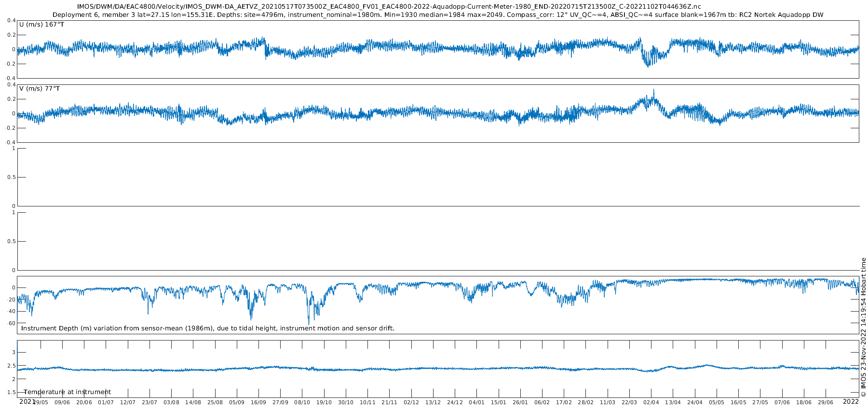Click the 05/05 date tick label
Image resolution: width=868 pixels, height=410 pixels.
(x=717, y=402)
